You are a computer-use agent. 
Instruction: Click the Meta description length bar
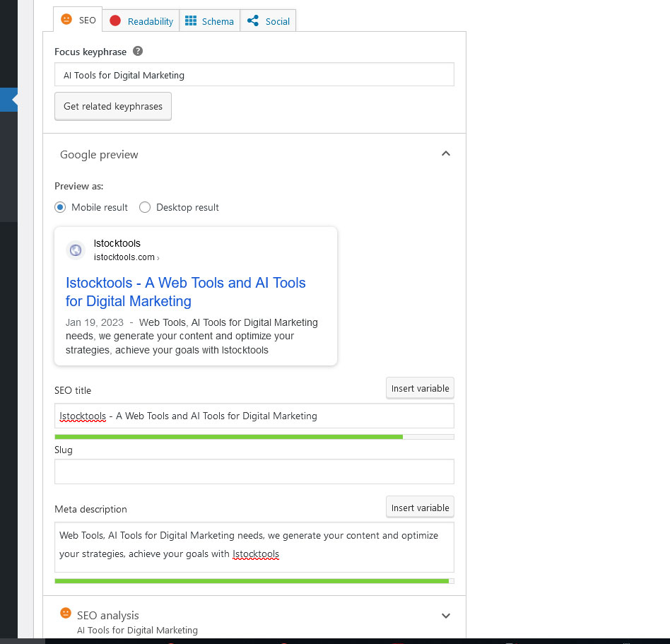click(x=254, y=581)
